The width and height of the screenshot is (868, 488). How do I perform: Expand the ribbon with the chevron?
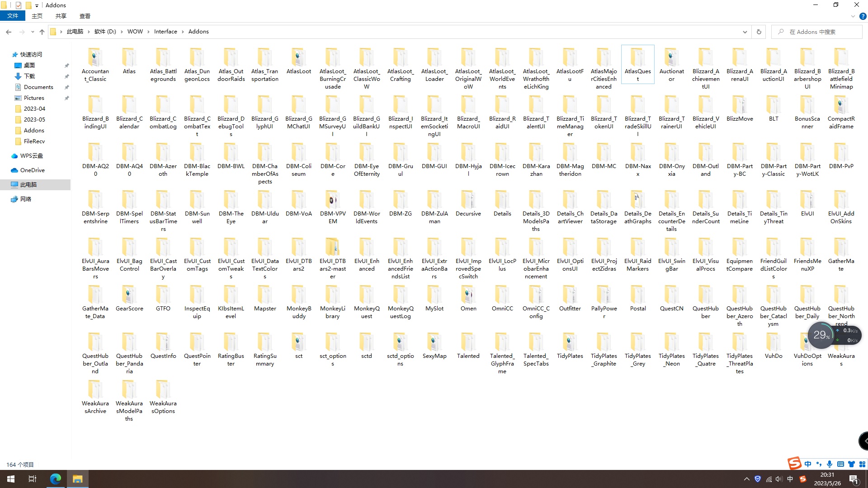(x=853, y=16)
